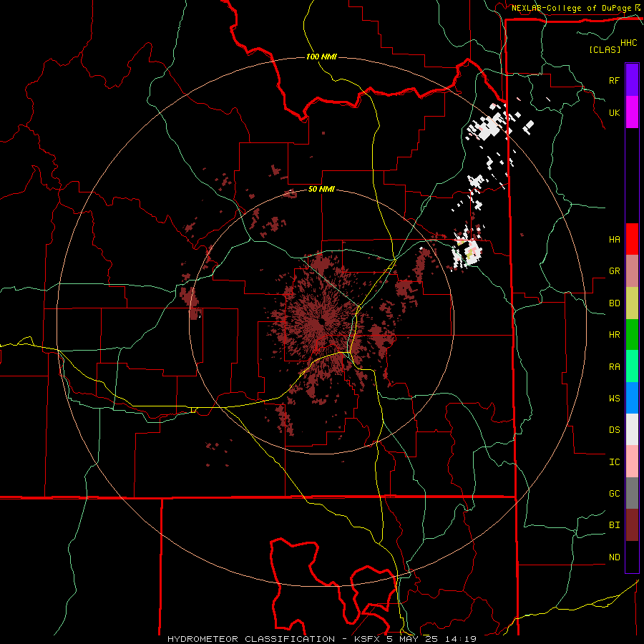Image resolution: width=644 pixels, height=644 pixels.
Task: Click the HR green legend swatch
Action: (x=632, y=335)
